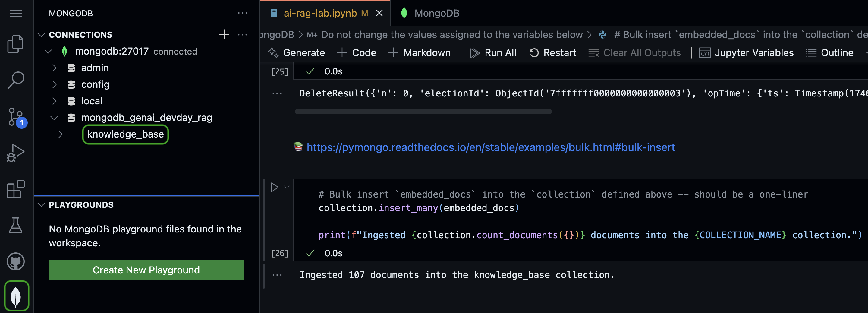
Task: Select the admin database row
Action: coord(146,68)
